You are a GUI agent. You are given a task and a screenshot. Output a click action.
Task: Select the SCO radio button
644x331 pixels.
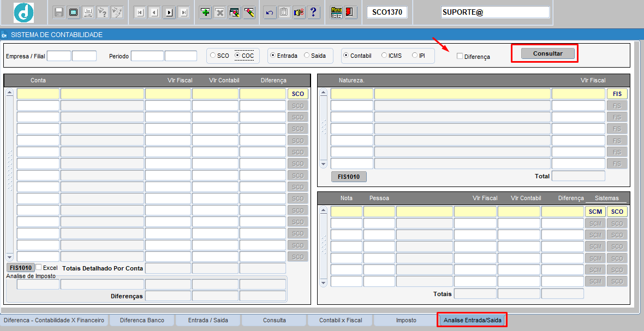tap(212, 56)
